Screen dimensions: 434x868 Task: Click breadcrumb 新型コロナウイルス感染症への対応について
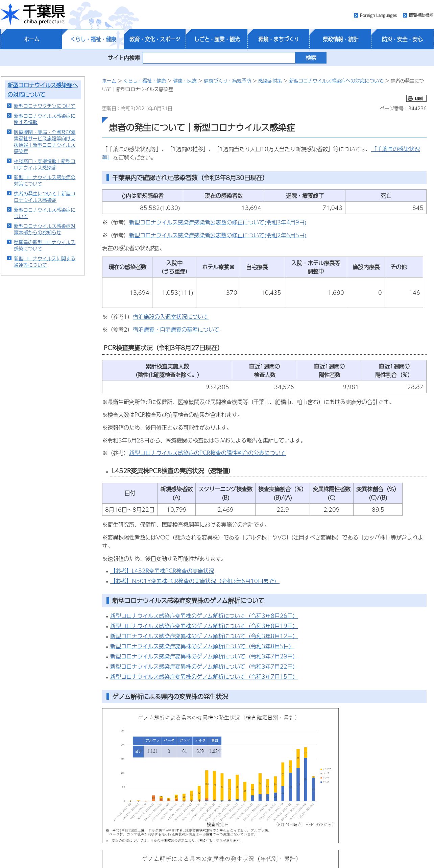pos(336,81)
